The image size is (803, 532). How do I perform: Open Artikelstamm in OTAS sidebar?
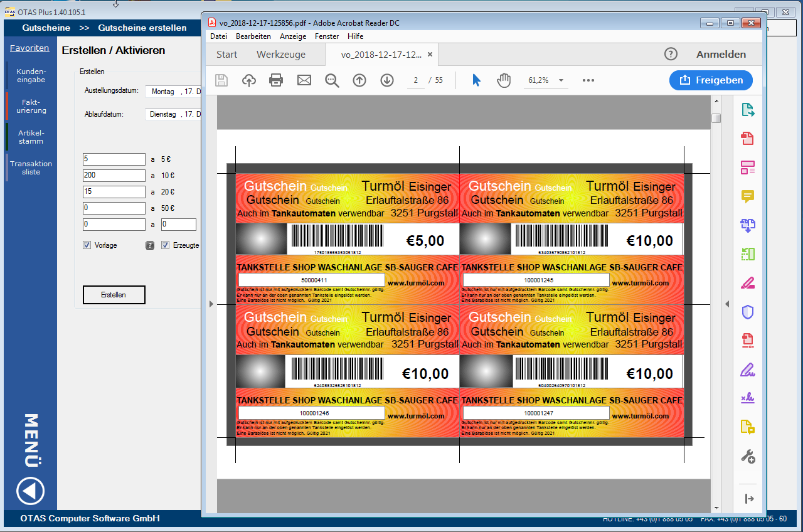pos(31,137)
